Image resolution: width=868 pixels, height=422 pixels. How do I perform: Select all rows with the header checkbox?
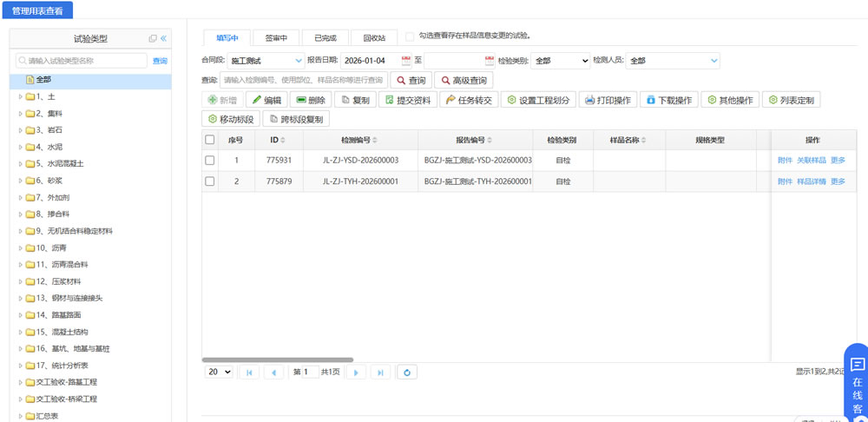click(x=209, y=140)
